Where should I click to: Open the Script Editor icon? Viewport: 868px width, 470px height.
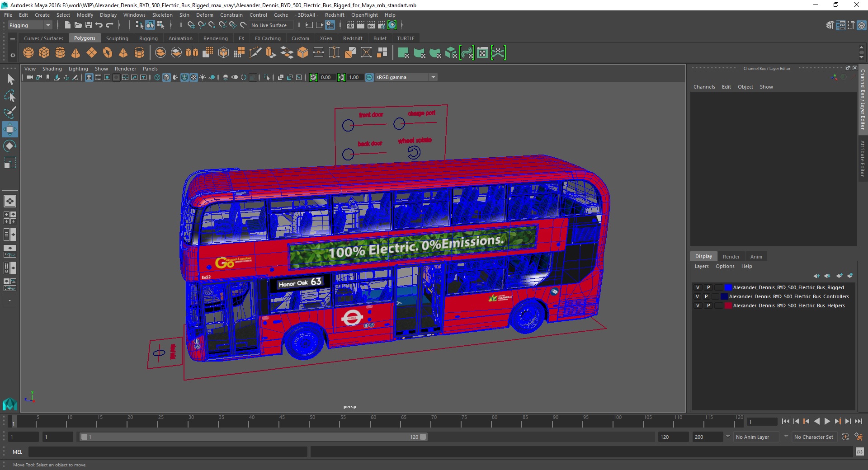click(860, 451)
